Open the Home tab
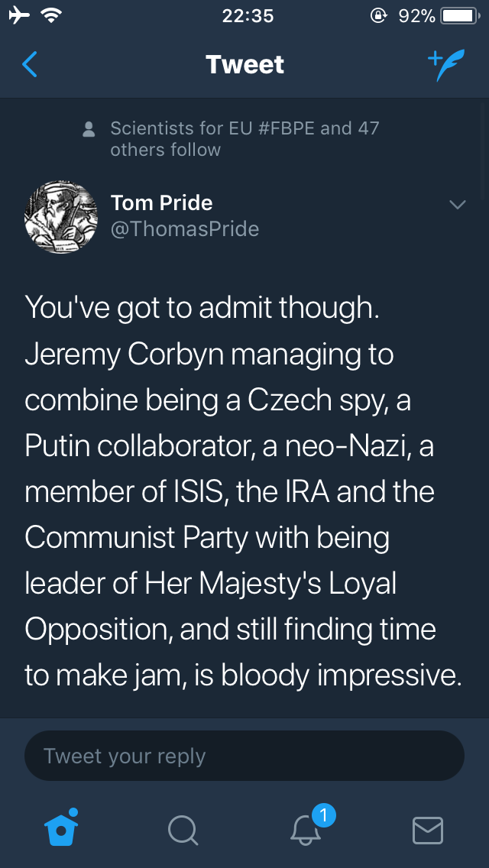The height and width of the screenshot is (868, 489). 63,828
